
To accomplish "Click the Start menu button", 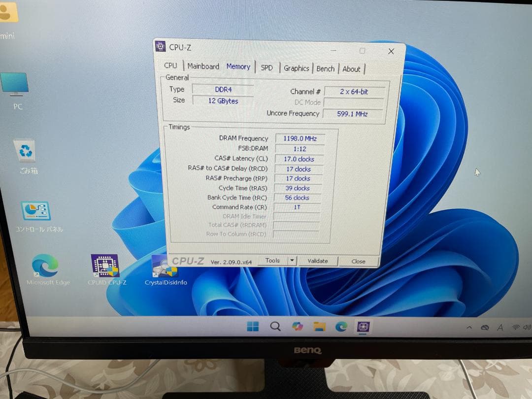I will tap(253, 326).
